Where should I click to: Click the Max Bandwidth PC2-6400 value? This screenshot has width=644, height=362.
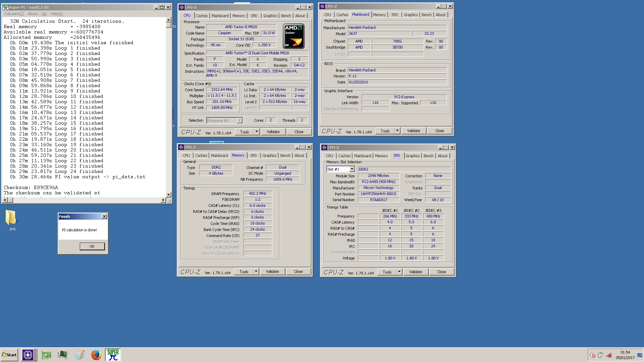click(x=378, y=182)
